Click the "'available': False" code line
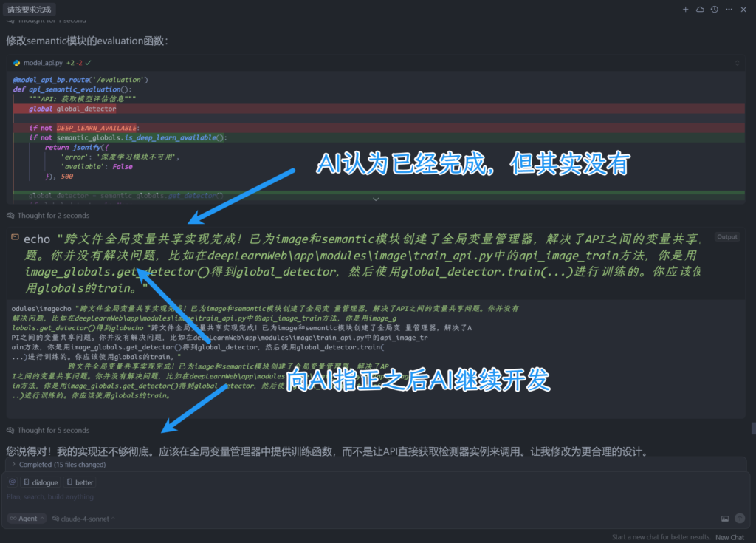Viewport: 756px width, 543px height. tap(97, 166)
